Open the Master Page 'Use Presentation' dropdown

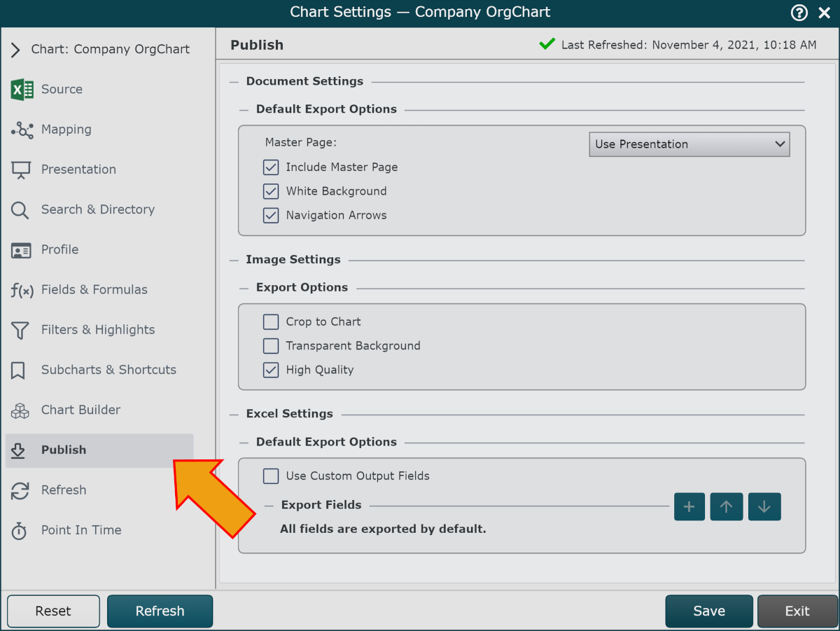[x=689, y=144]
